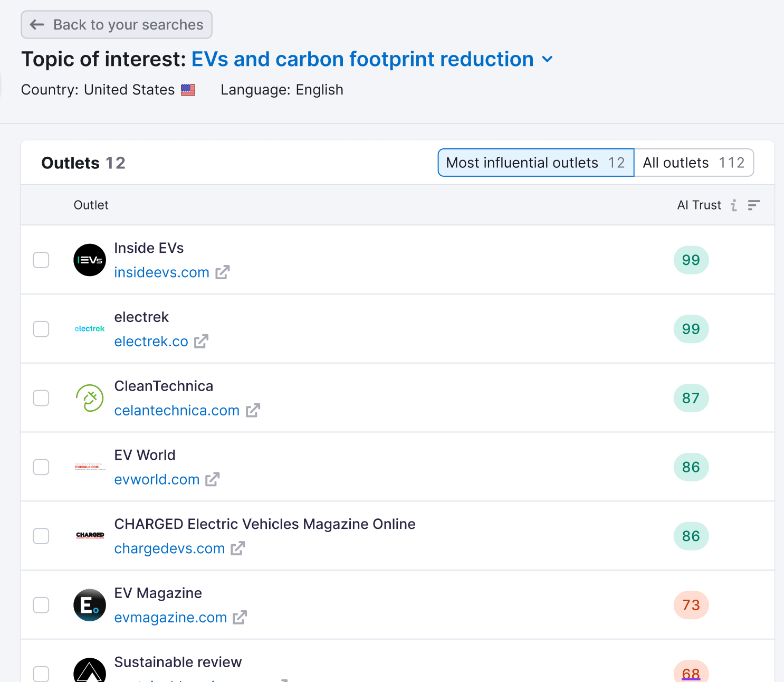784x682 pixels.
Task: Select the Inside EVs checkbox
Action: 41,260
